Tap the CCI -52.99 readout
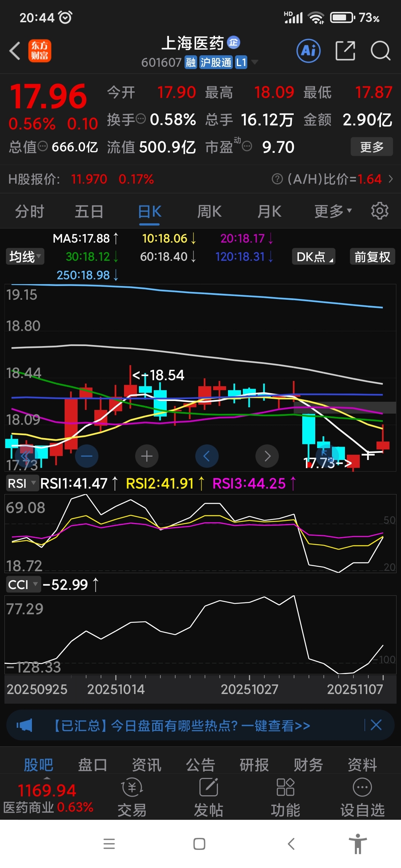Viewport: 401px width, 868px height. tap(71, 585)
